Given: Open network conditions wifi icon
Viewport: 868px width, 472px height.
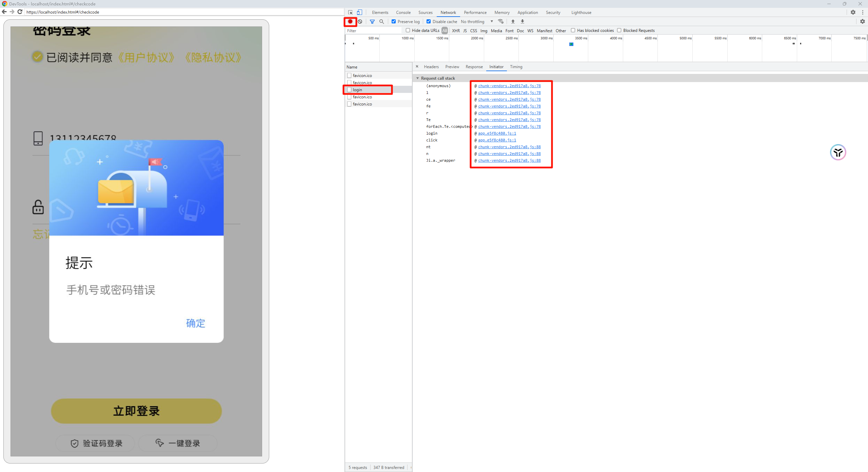Looking at the screenshot, I should [501, 21].
